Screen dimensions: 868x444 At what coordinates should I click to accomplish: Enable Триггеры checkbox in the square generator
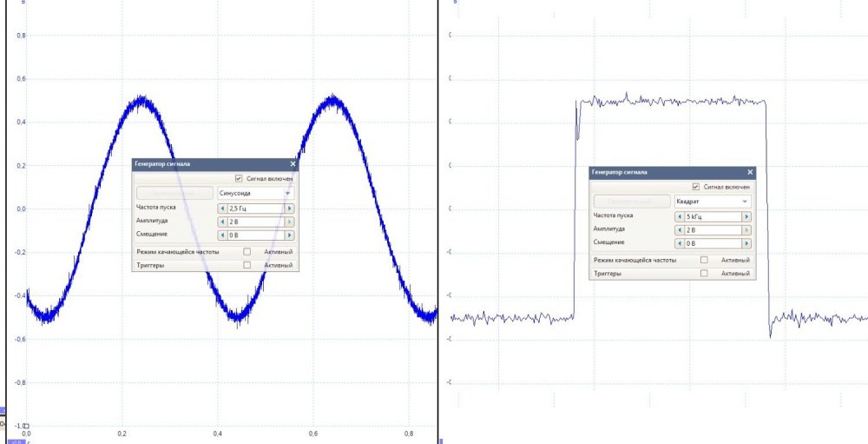[704, 273]
